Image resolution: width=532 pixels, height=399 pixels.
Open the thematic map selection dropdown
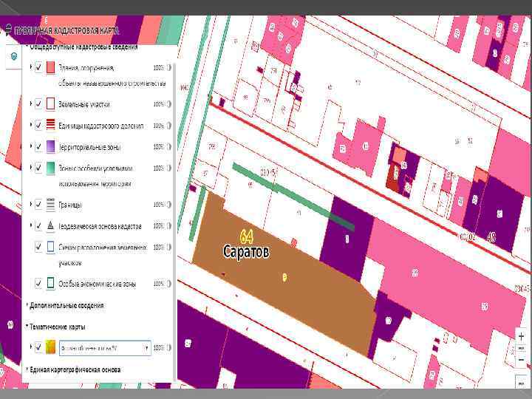point(105,348)
